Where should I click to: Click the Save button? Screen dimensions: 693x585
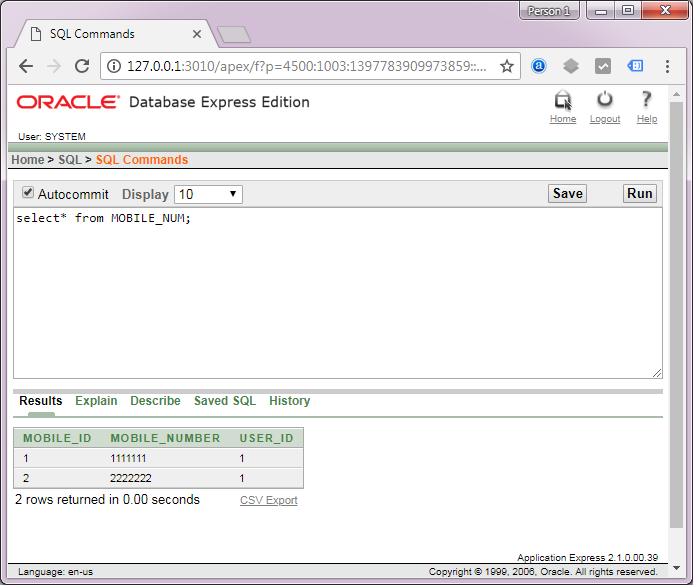coord(567,194)
